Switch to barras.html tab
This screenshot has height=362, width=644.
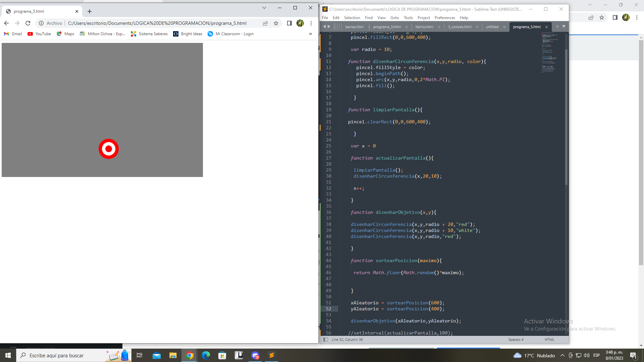[x=354, y=27]
